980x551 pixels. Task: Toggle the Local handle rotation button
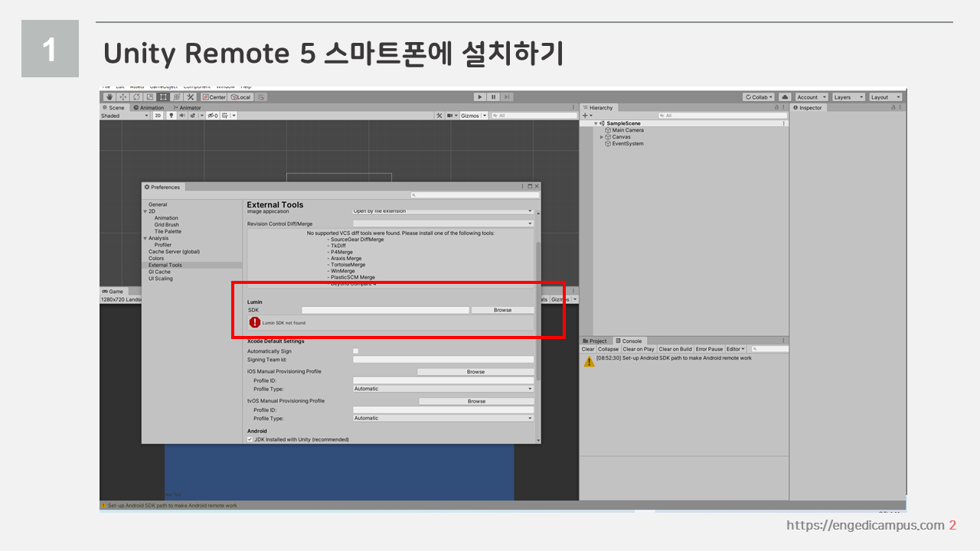click(x=240, y=97)
